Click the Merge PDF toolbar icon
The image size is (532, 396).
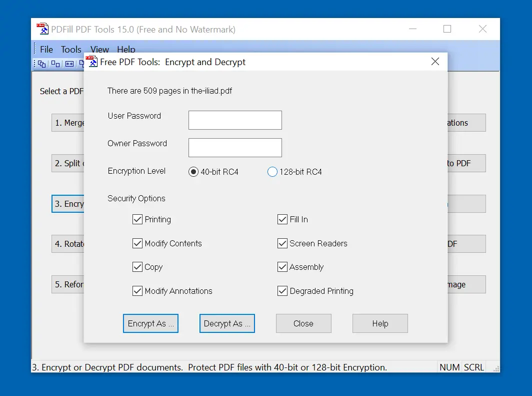41,64
